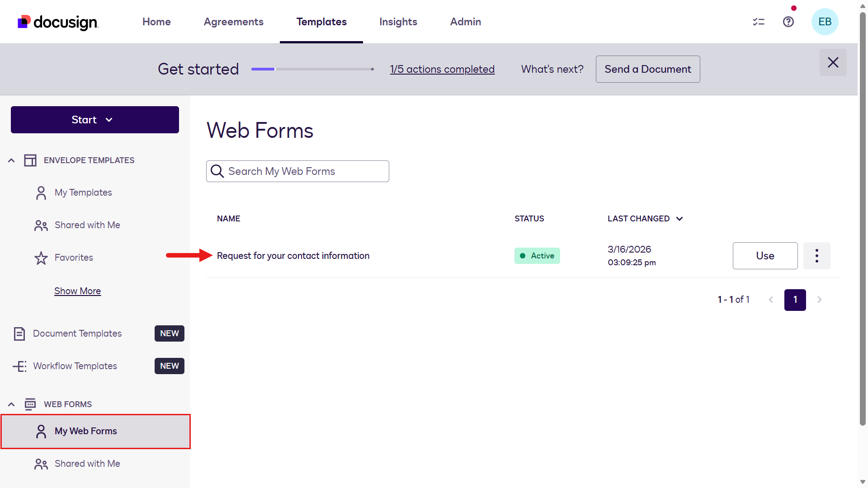Open the Insights tab
This screenshot has width=868, height=488.
coord(398,22)
